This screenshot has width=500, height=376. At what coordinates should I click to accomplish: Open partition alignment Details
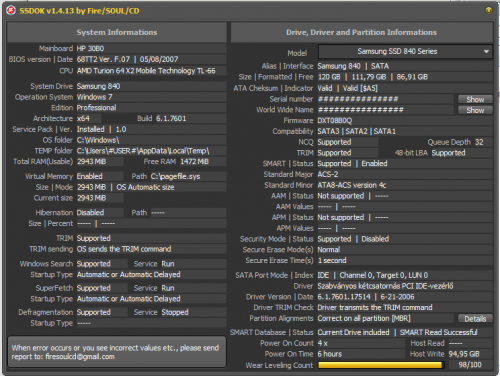[x=475, y=319]
